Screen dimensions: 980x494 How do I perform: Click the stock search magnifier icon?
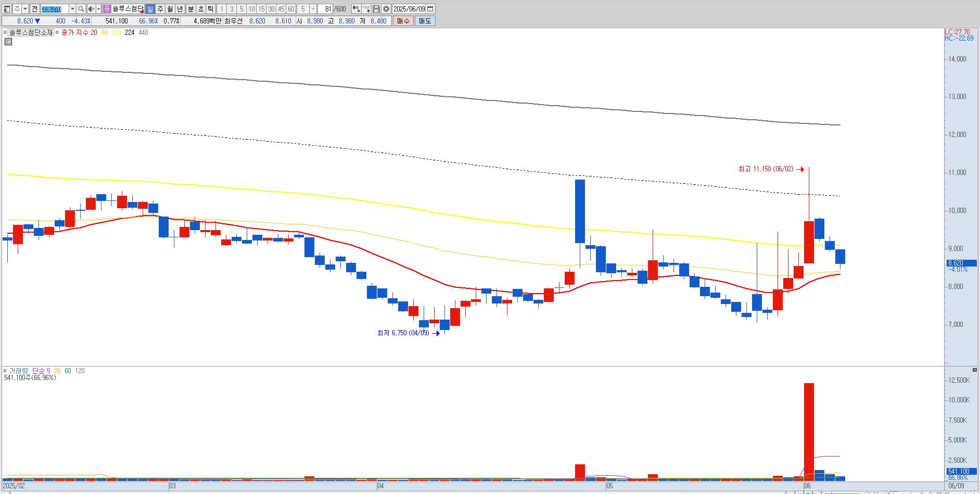81,9
